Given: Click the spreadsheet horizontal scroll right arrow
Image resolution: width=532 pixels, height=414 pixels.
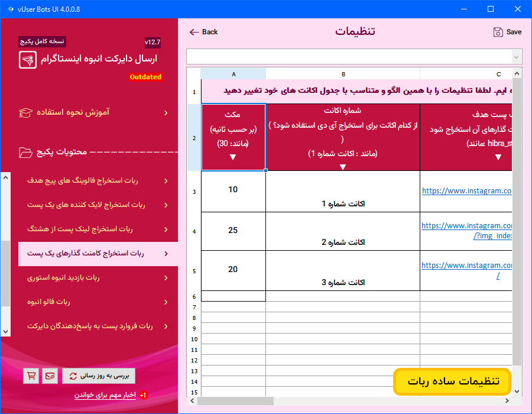Looking at the screenshot, I should 507,401.
